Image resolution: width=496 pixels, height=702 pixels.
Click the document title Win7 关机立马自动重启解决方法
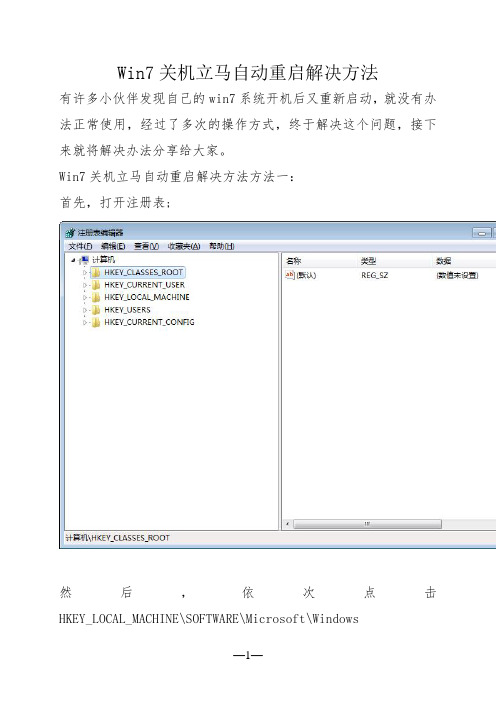248,73
